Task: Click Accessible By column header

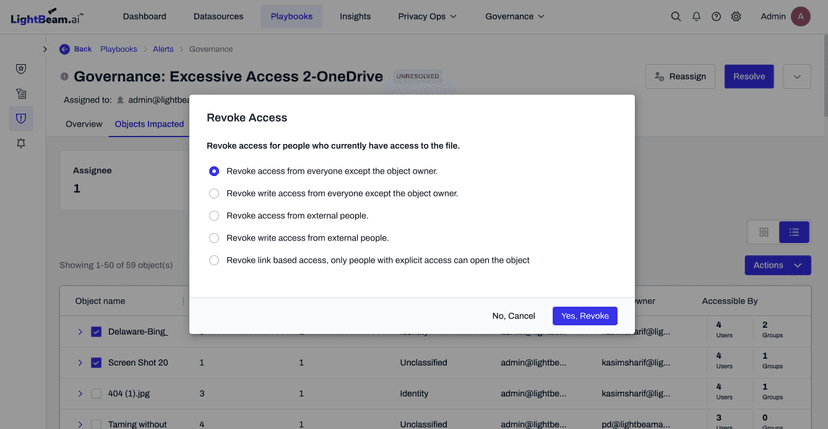Action: click(x=730, y=301)
